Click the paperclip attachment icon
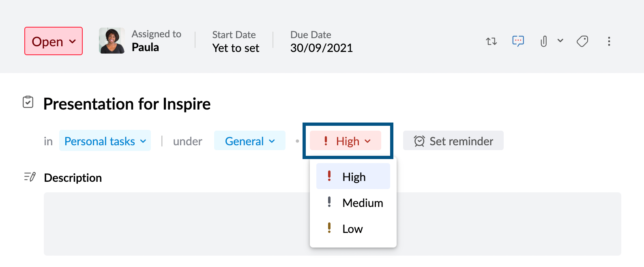Image resolution: width=644 pixels, height=267 pixels. tap(544, 41)
